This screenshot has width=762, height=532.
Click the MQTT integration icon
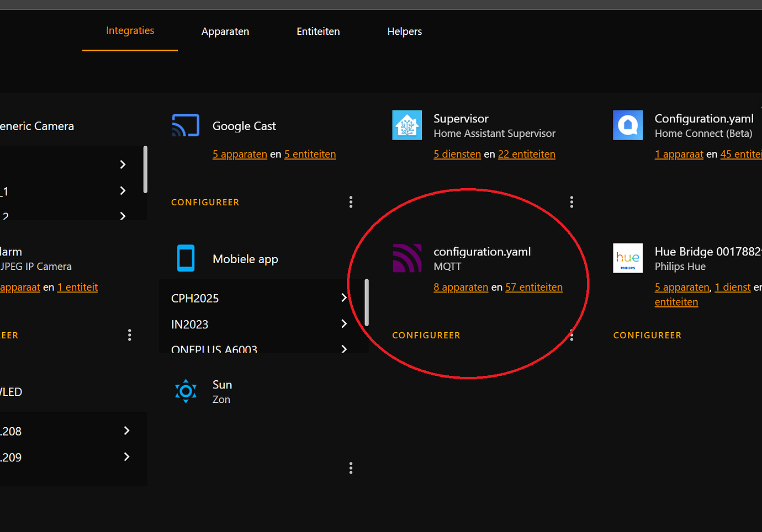(x=407, y=258)
